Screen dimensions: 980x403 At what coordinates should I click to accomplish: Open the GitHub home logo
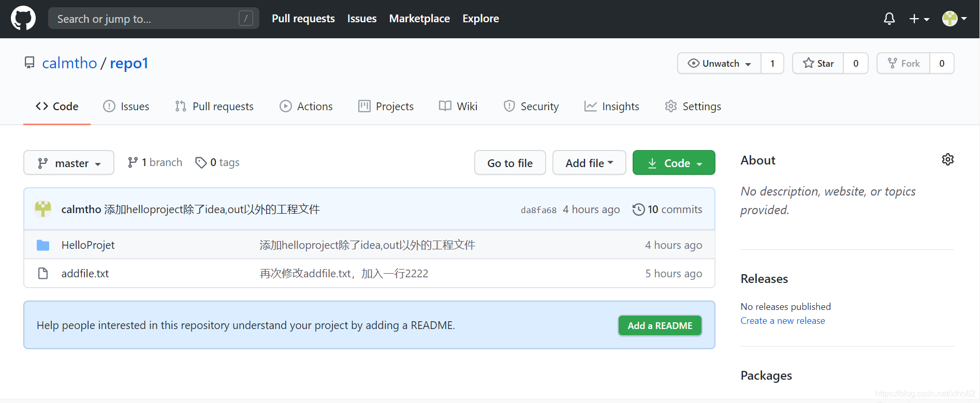[x=23, y=19]
